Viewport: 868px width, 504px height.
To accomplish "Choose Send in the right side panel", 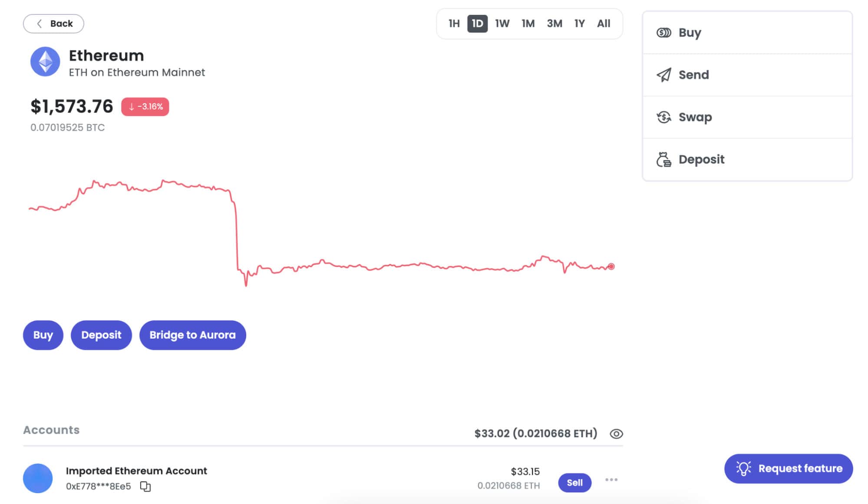I will tap(747, 75).
